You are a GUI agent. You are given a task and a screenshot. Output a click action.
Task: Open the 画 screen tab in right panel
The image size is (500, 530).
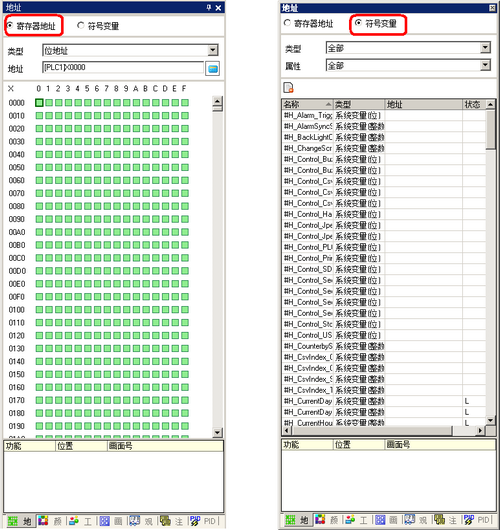click(x=386, y=520)
